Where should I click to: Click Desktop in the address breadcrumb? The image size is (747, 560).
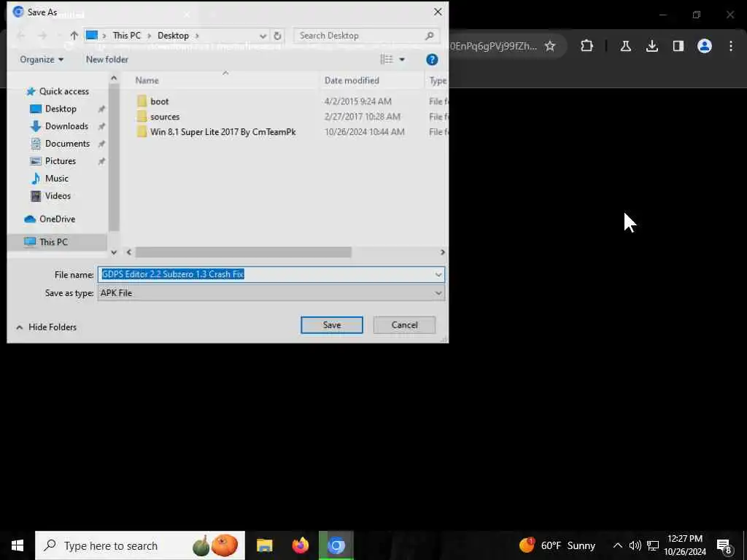tap(173, 36)
